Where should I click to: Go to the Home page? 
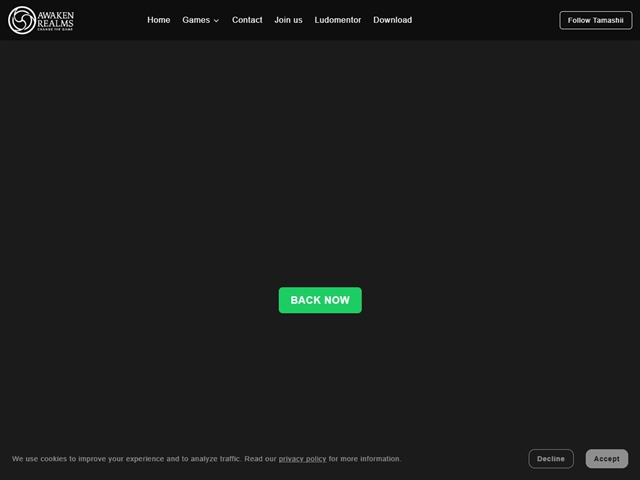click(158, 20)
